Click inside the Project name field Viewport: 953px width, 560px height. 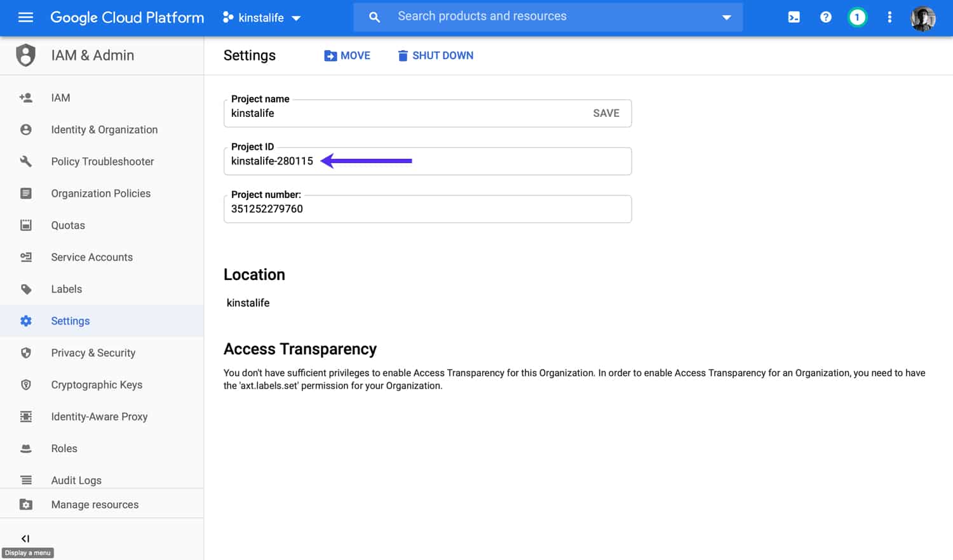tap(381, 113)
